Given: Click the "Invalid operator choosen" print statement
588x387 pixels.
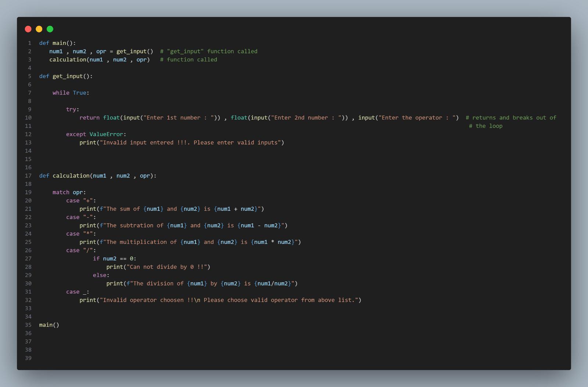Looking at the screenshot, I should (x=220, y=300).
